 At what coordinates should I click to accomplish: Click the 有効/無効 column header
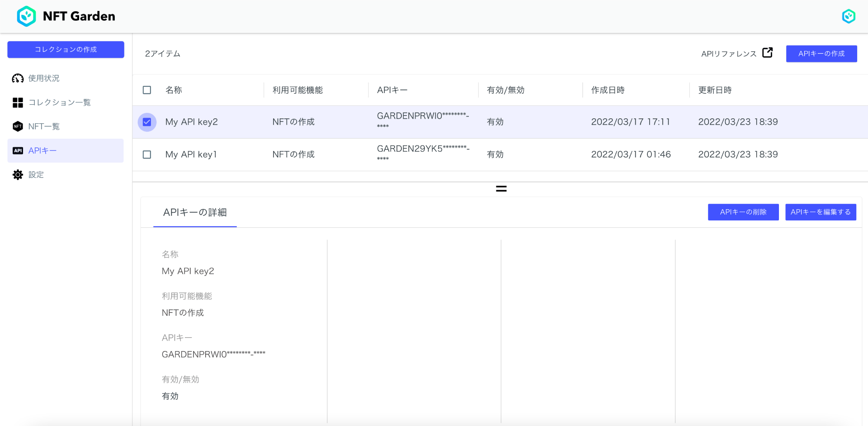click(505, 90)
